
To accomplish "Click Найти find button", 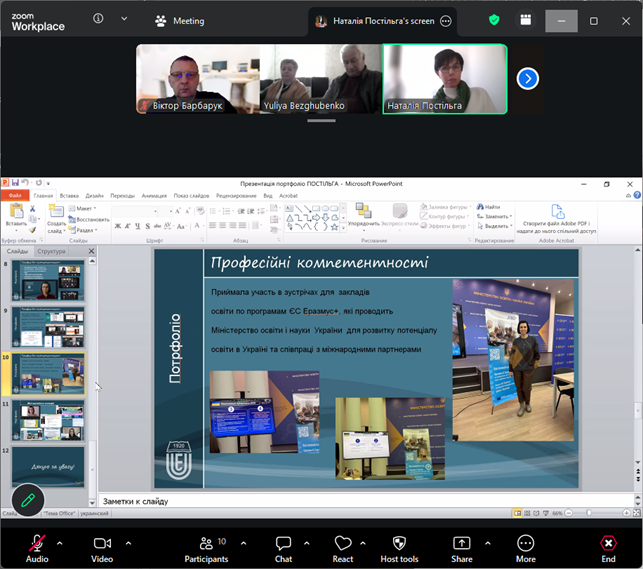I will (x=488, y=207).
